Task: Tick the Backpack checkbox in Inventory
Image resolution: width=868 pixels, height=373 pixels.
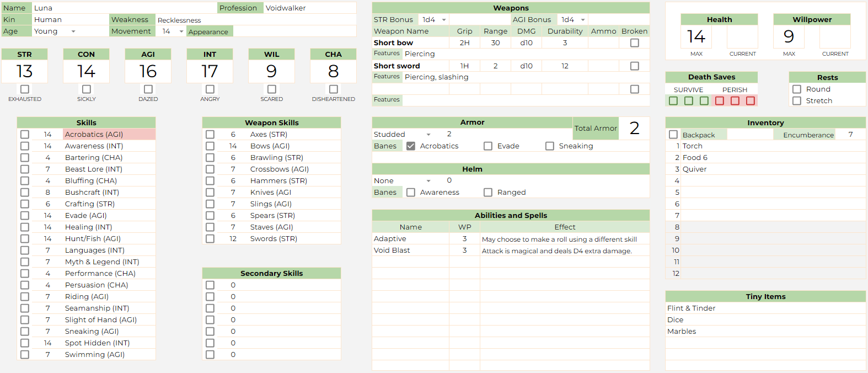Action: [x=673, y=134]
